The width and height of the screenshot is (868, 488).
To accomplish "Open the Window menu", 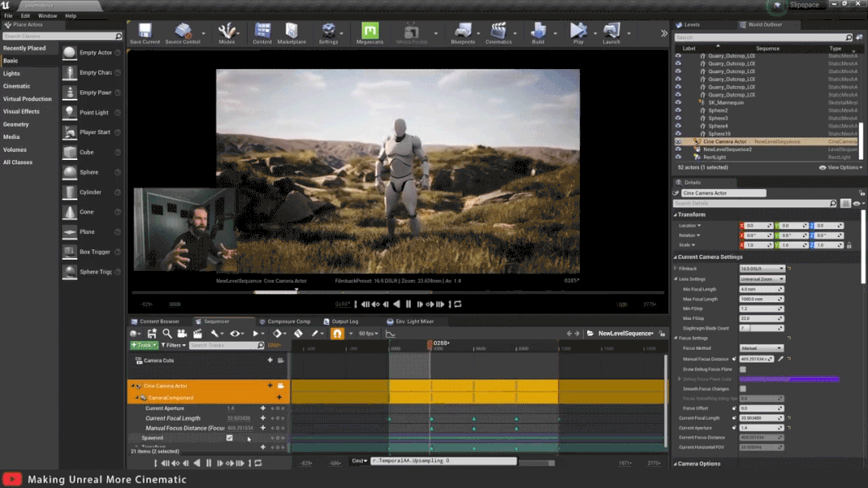I will [x=47, y=15].
